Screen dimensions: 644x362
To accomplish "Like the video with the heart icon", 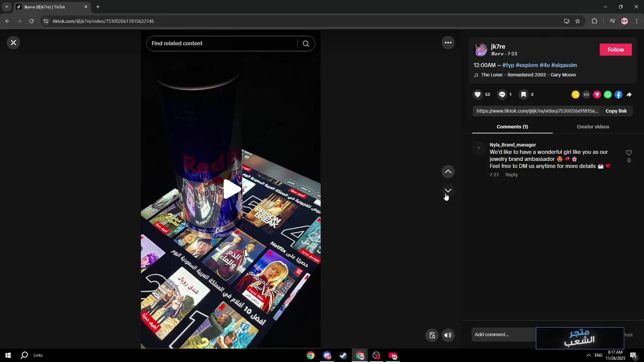I will (x=478, y=95).
